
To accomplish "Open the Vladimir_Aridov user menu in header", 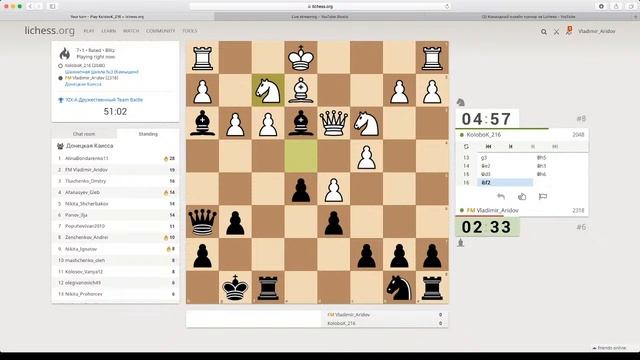I will point(596,31).
